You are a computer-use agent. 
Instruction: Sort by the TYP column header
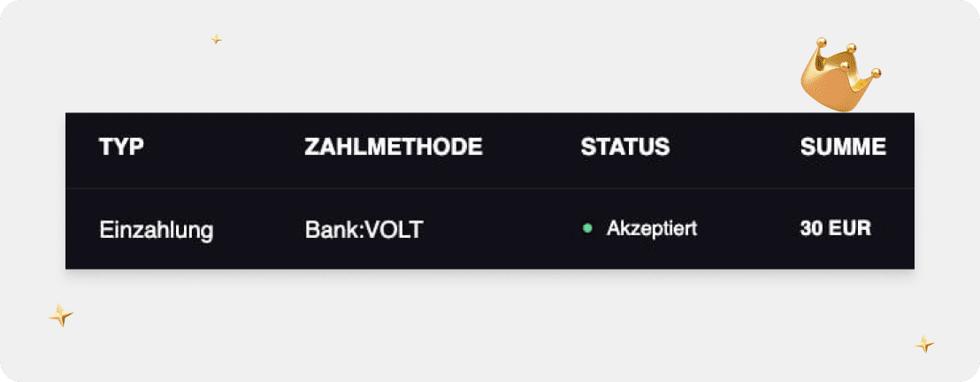click(x=121, y=148)
